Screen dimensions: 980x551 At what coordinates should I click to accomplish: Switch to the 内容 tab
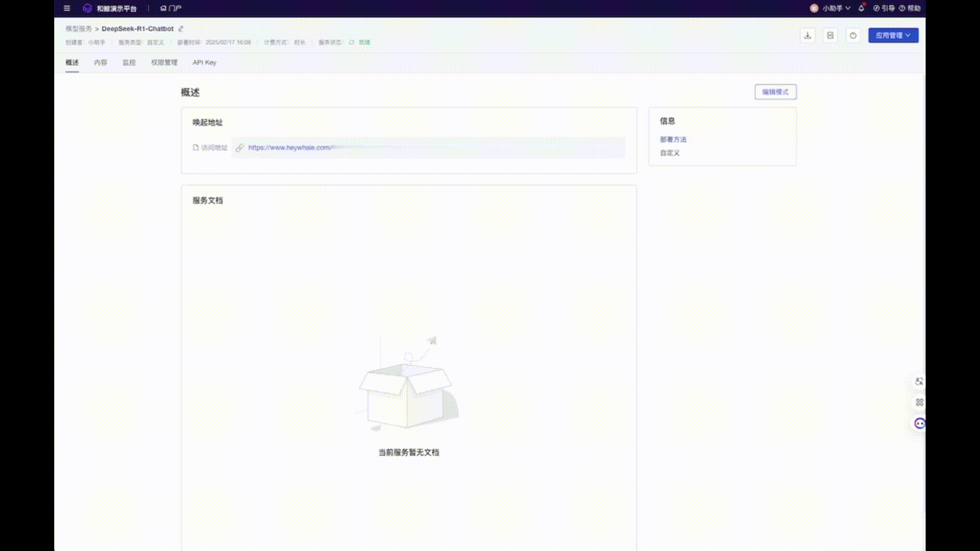pyautogui.click(x=101, y=62)
